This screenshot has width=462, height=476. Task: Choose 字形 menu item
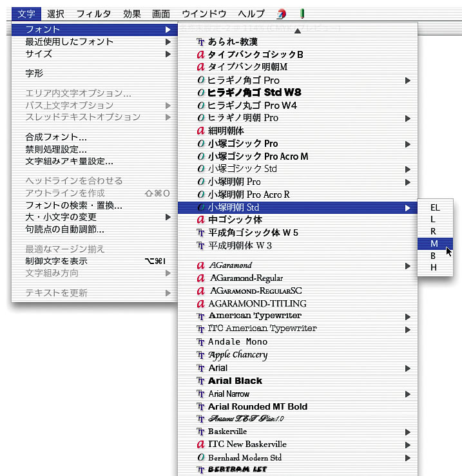pyautogui.click(x=95, y=73)
